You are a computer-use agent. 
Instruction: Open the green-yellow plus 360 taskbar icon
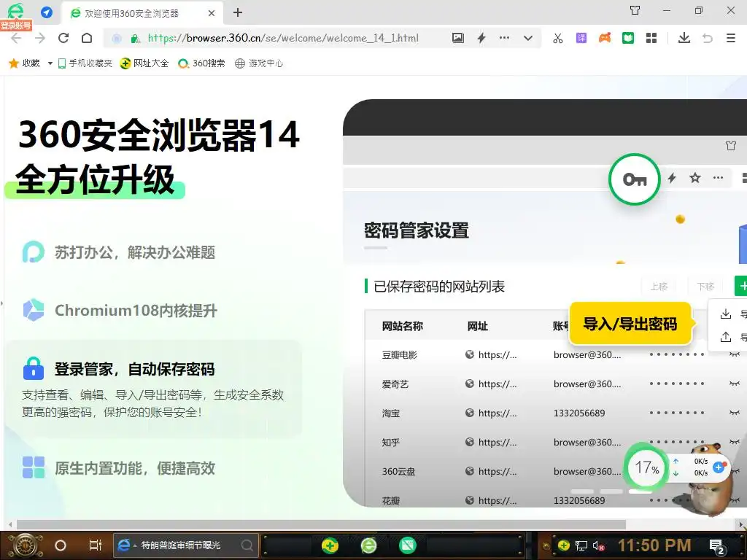pos(330,545)
